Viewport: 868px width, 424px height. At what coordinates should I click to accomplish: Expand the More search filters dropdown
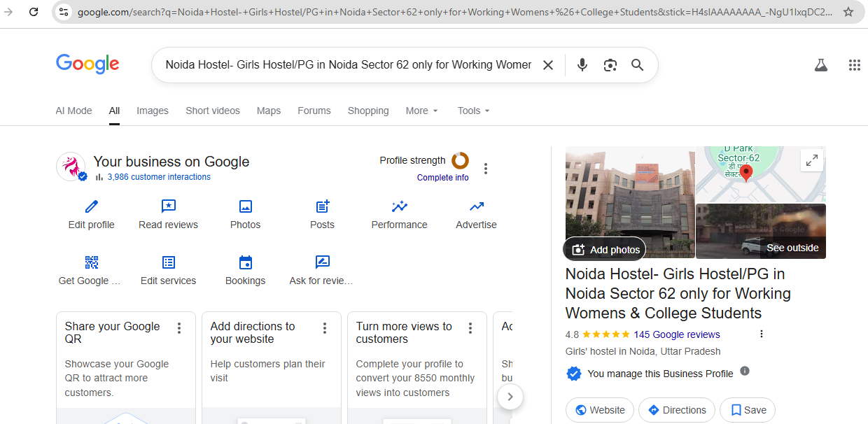(421, 111)
